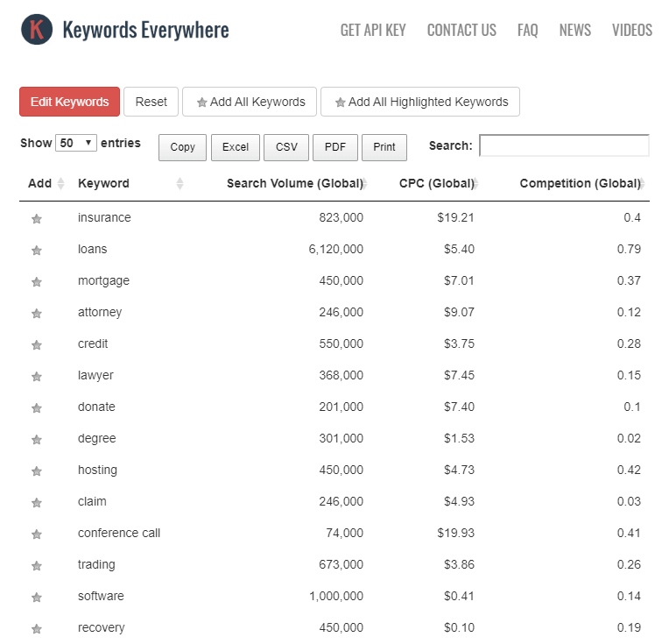Select the loans keyword text
The height and width of the screenshot is (644, 669).
point(93,249)
